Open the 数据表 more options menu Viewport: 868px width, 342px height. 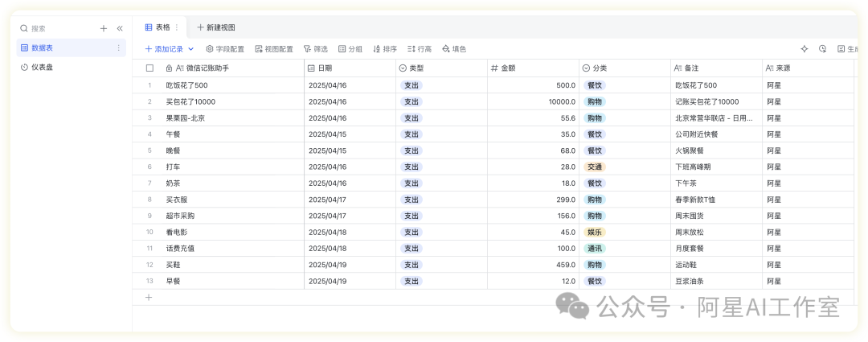tap(119, 48)
